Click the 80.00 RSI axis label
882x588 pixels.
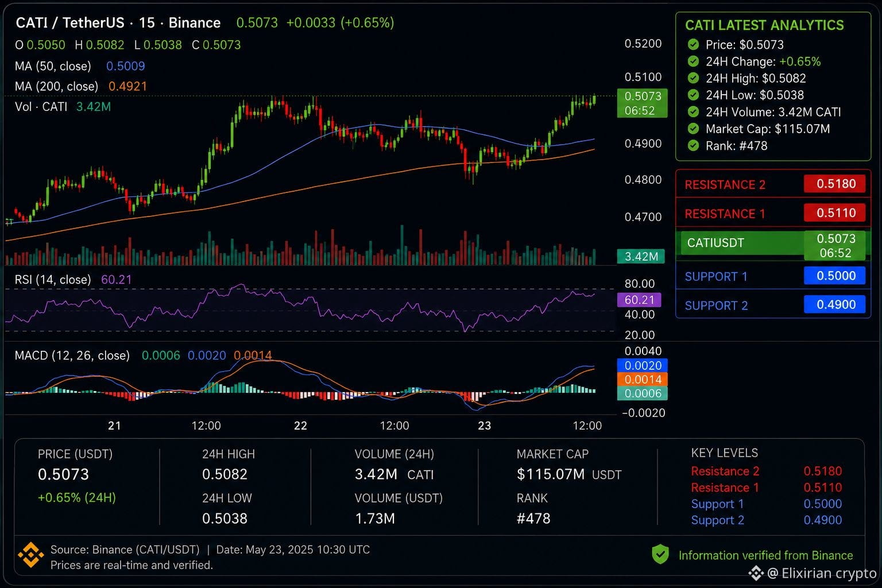click(640, 284)
